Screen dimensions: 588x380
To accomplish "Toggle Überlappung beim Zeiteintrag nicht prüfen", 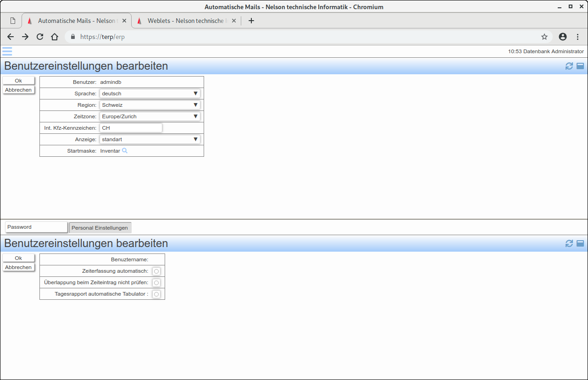I will 156,283.
